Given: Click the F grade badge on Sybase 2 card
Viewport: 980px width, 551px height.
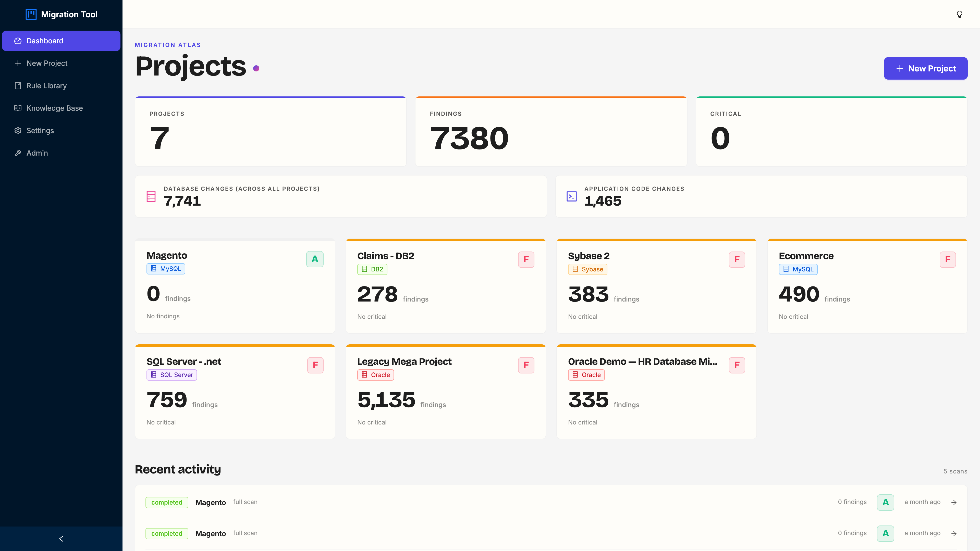Looking at the screenshot, I should (x=737, y=259).
